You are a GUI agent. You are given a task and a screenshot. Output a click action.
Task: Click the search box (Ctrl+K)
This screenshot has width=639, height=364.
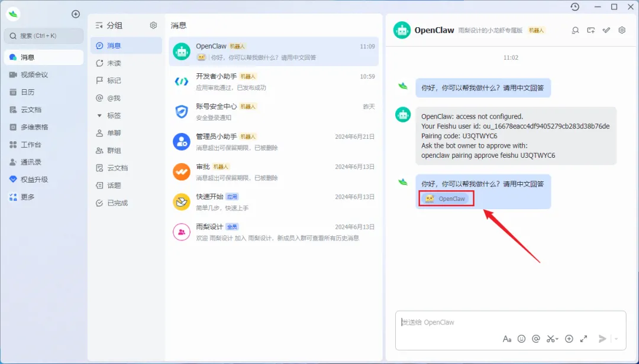pos(44,36)
